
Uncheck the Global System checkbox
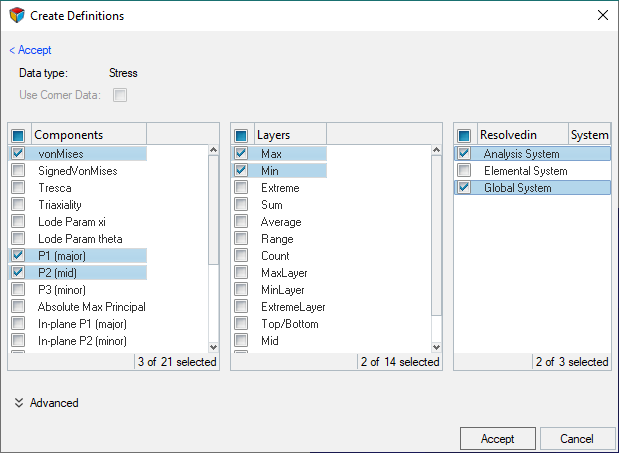[x=464, y=188]
